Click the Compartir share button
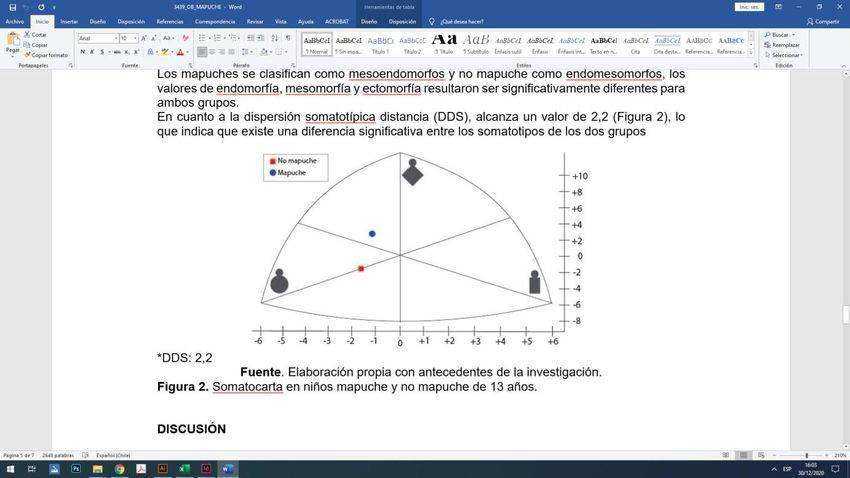 pyautogui.click(x=823, y=22)
